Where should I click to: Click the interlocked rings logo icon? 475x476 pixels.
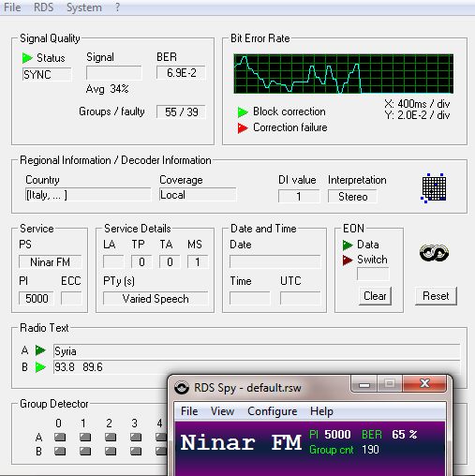point(434,253)
